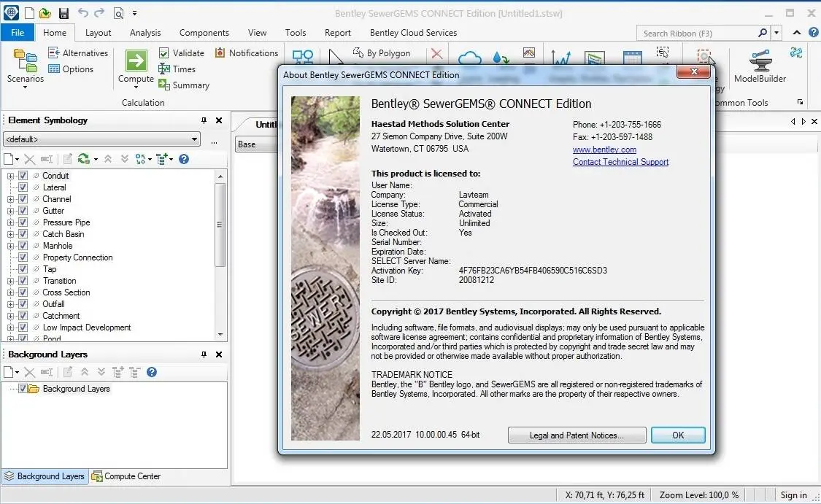821x504 pixels.
Task: Switch to the Layout ribbon tab
Action: click(98, 32)
